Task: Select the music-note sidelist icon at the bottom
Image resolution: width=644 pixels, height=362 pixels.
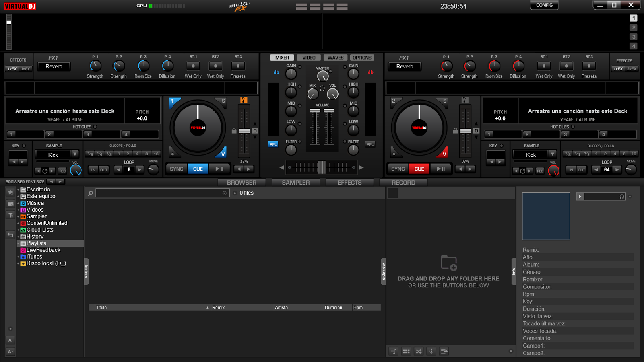Action: (393, 351)
